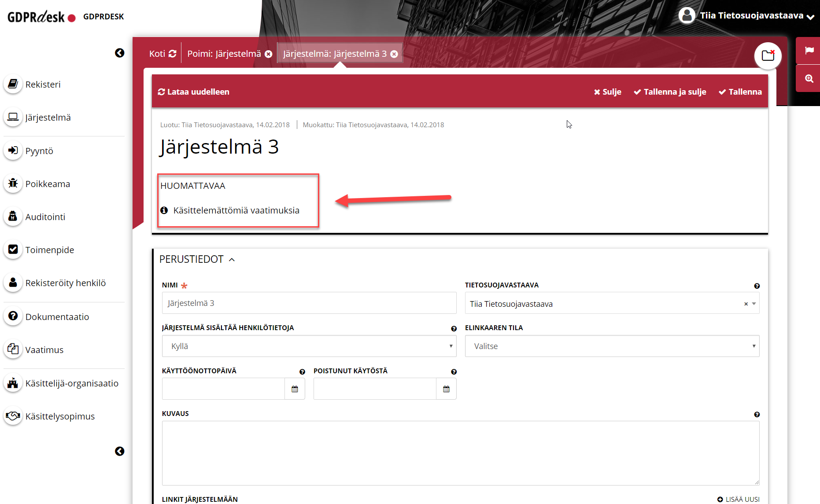Open calendar picker for Käyttöönottopäivä
The width and height of the screenshot is (820, 504).
(x=295, y=389)
